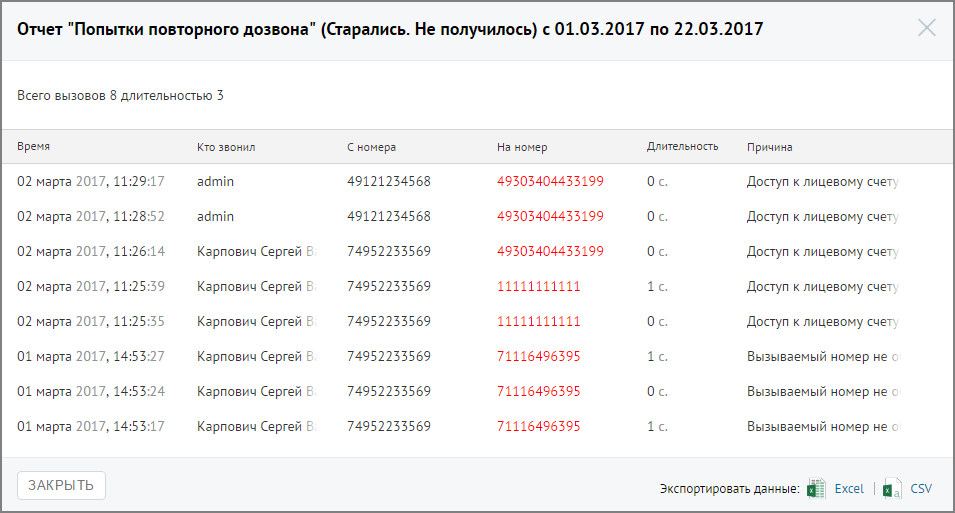The width and height of the screenshot is (955, 513).
Task: Click red number 11111111111 in 11:25:39 row
Action: 538,286
